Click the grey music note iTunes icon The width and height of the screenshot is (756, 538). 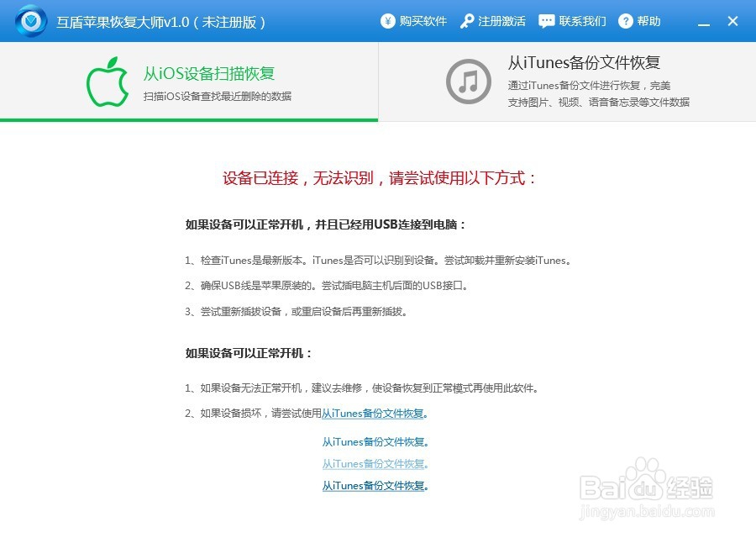(x=469, y=82)
